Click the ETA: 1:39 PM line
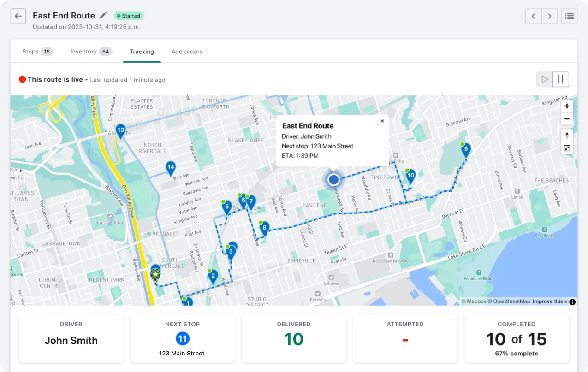The image size is (588, 372). click(x=300, y=156)
